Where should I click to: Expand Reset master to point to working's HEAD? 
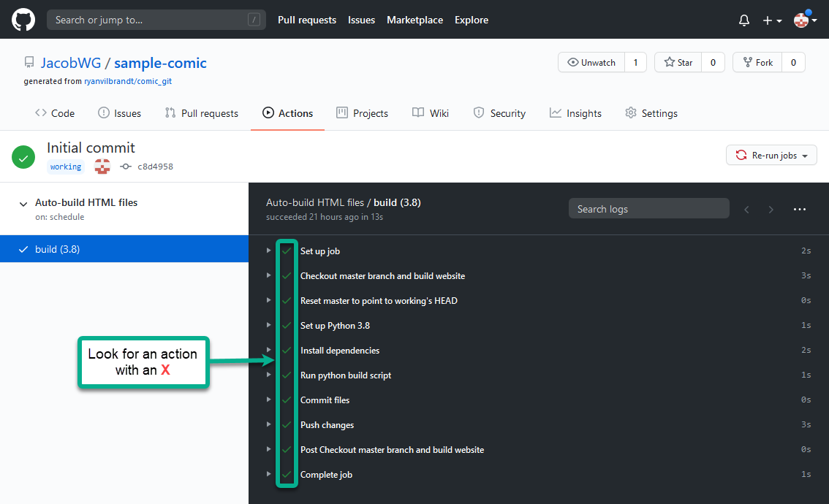(x=268, y=300)
